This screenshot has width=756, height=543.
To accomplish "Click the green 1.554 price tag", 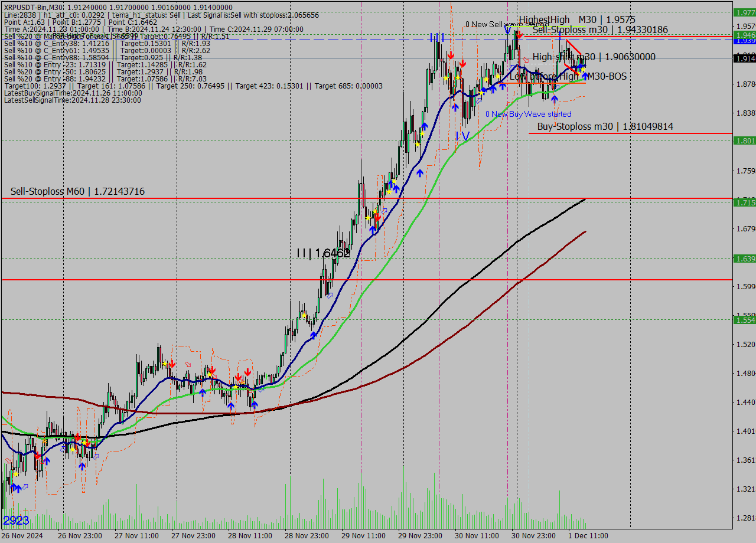I will [x=744, y=319].
